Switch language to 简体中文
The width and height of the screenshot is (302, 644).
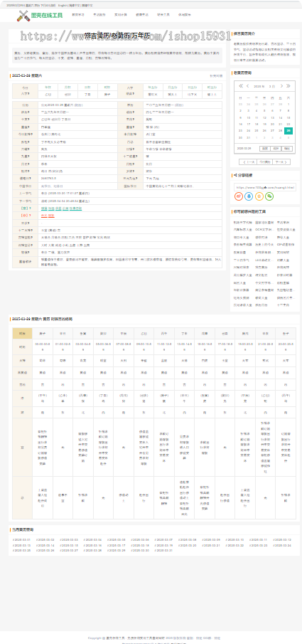pos(75,6)
